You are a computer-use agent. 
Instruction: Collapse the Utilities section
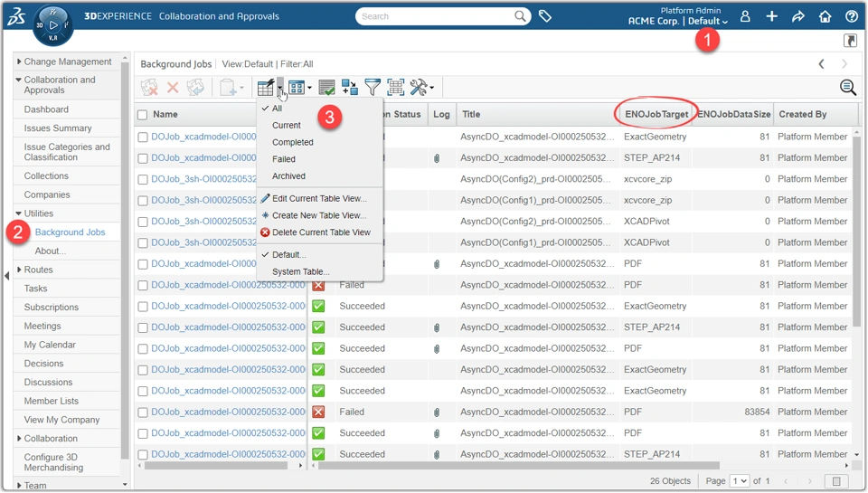click(19, 213)
